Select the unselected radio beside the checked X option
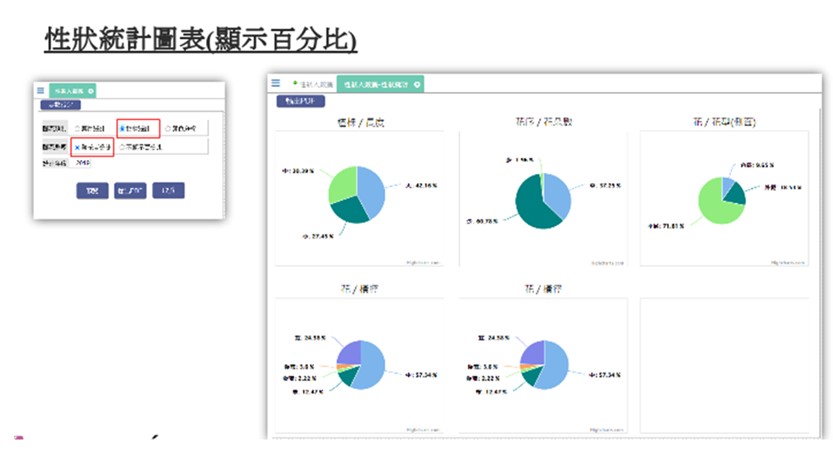Screen dimensions: 833x450 point(122,147)
